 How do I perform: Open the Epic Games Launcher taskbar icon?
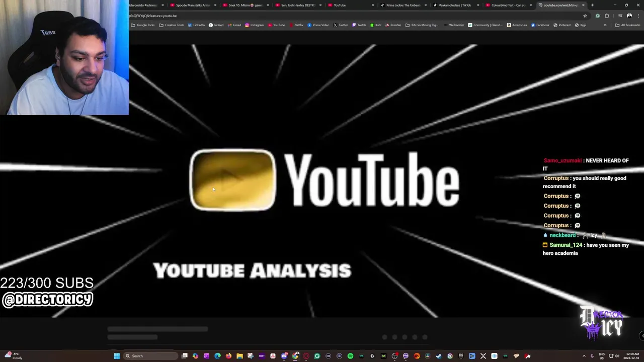[461, 356]
